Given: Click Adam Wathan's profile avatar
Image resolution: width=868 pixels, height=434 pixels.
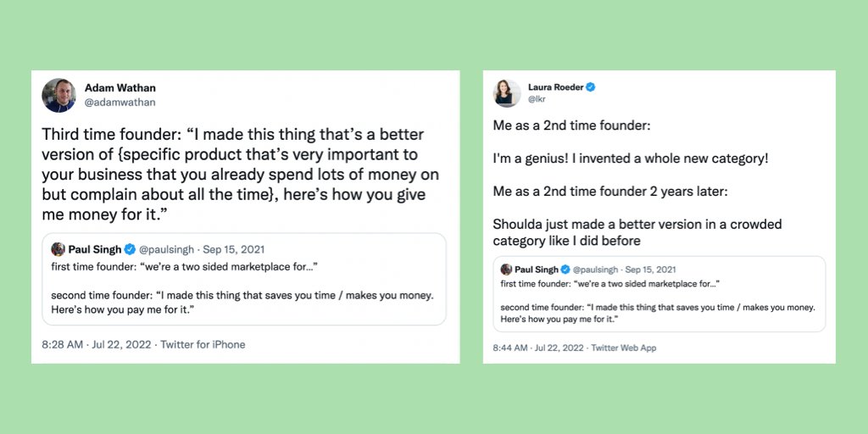Looking at the screenshot, I should click(58, 95).
